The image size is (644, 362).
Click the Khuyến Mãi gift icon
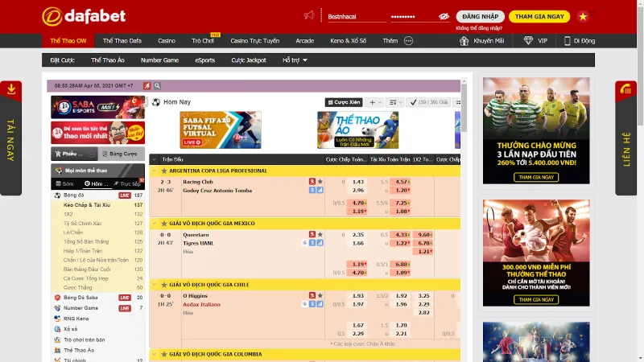tap(464, 41)
